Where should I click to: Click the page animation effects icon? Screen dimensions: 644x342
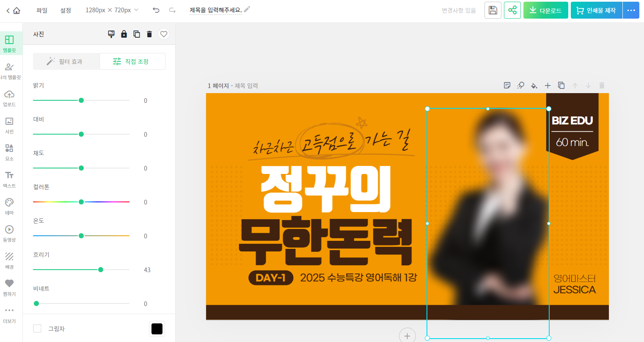point(520,85)
